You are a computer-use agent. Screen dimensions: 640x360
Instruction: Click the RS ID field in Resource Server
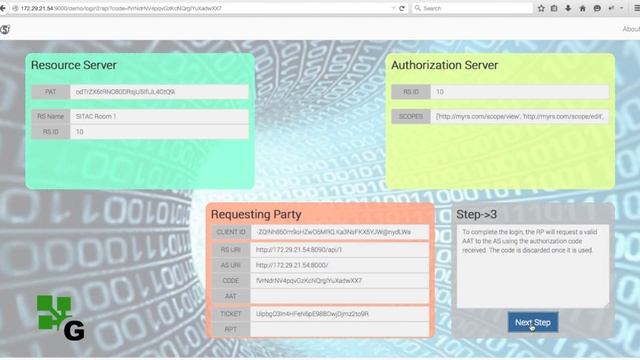point(159,132)
